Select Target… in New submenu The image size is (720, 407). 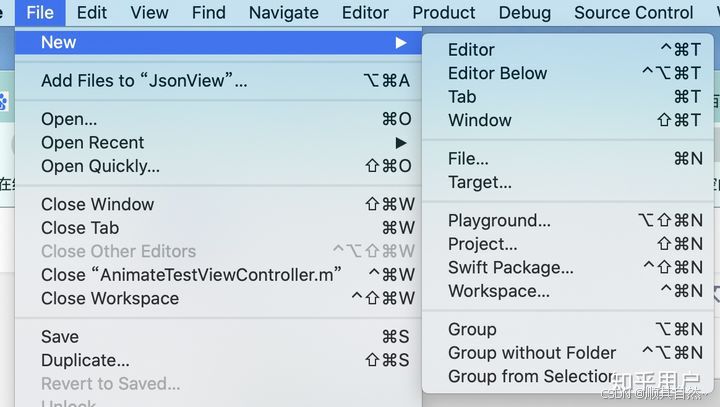coord(568,182)
